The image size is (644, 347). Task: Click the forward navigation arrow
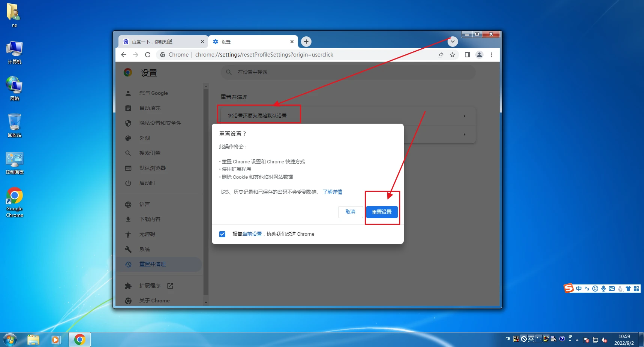coord(136,55)
